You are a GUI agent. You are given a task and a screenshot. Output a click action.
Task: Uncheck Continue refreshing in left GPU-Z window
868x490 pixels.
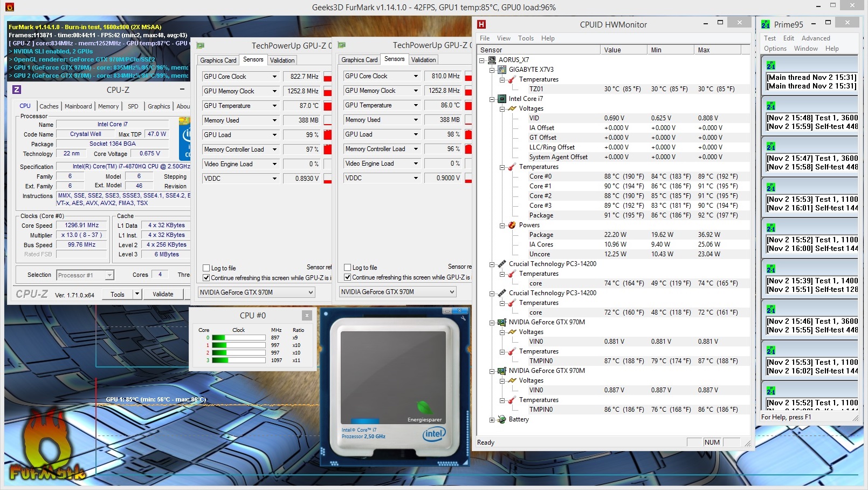[x=206, y=278]
